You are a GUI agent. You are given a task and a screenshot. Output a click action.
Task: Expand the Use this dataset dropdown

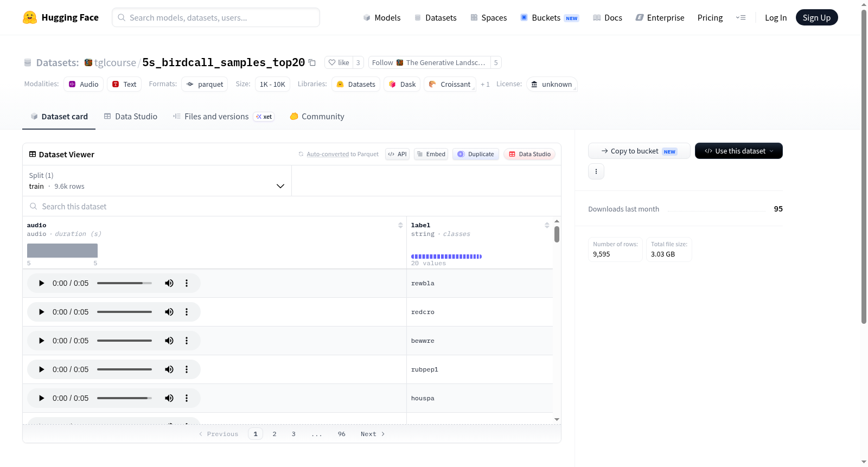pos(739,151)
